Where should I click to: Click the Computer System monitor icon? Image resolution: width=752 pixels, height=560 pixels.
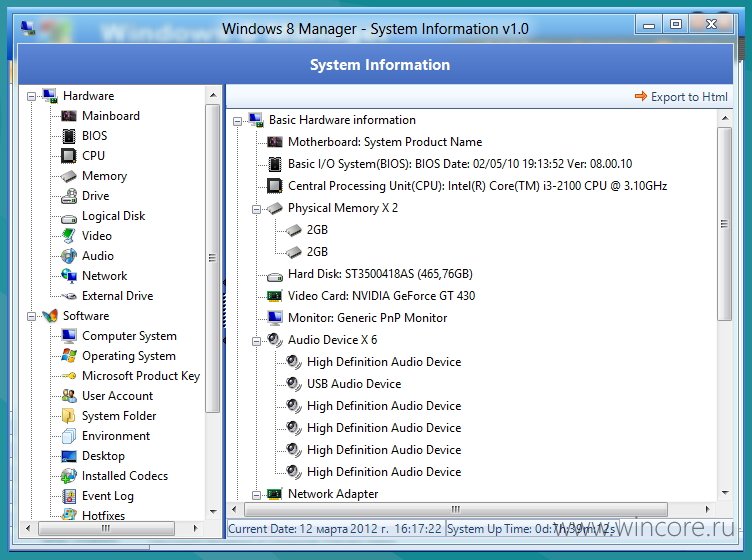[x=69, y=336]
